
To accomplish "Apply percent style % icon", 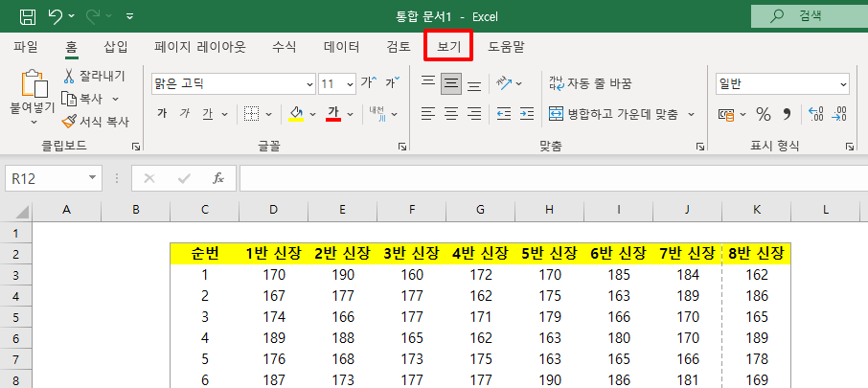I will pos(764,115).
